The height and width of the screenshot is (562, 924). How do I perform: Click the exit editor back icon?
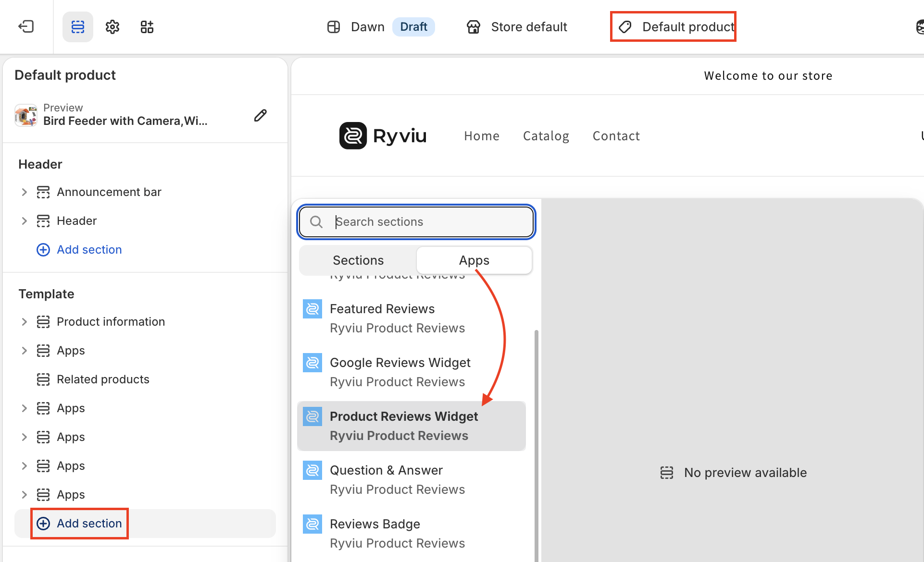pos(26,26)
